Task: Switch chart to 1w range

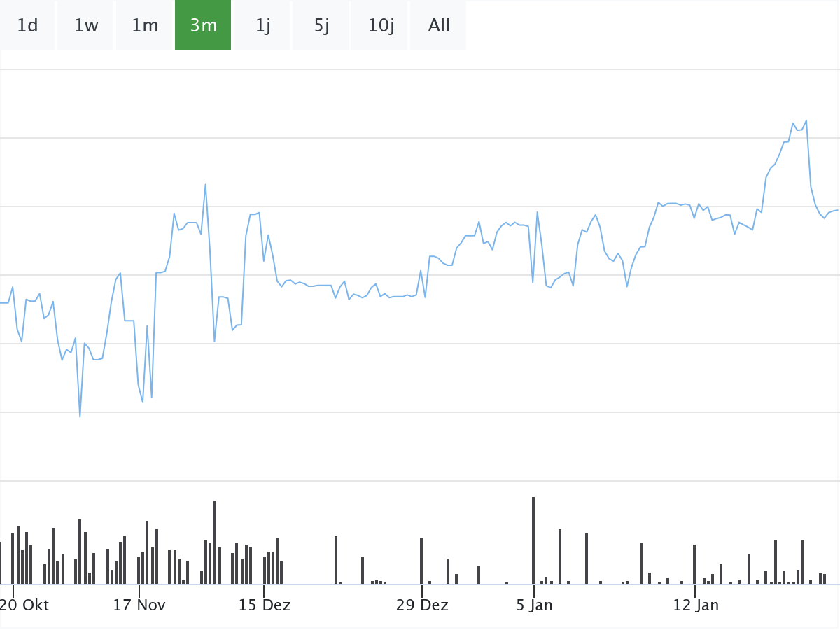Action: pos(86,26)
